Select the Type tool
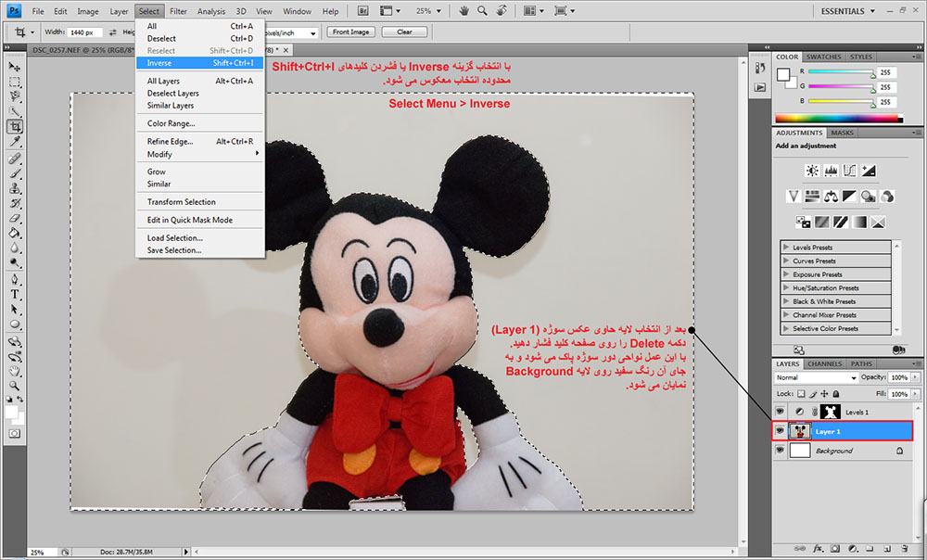This screenshot has height=560, width=927. point(14,295)
